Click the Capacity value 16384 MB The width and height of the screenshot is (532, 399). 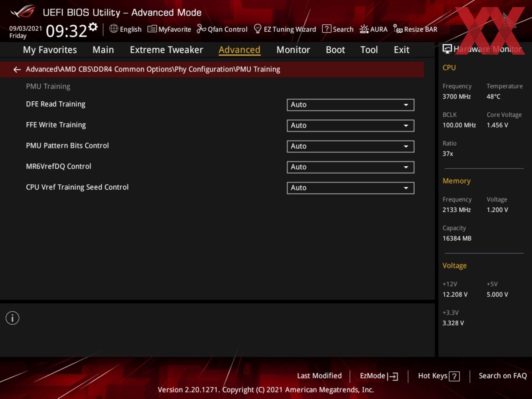[x=457, y=239]
